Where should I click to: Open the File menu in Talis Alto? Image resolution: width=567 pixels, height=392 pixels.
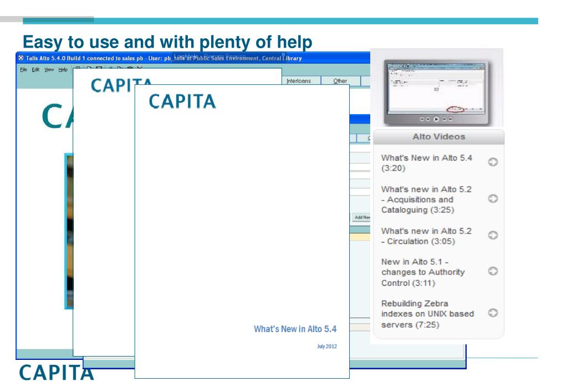[23, 70]
